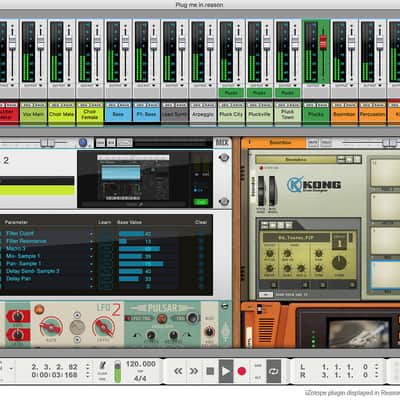Click the Kong Drum Designer logo

click(314, 184)
